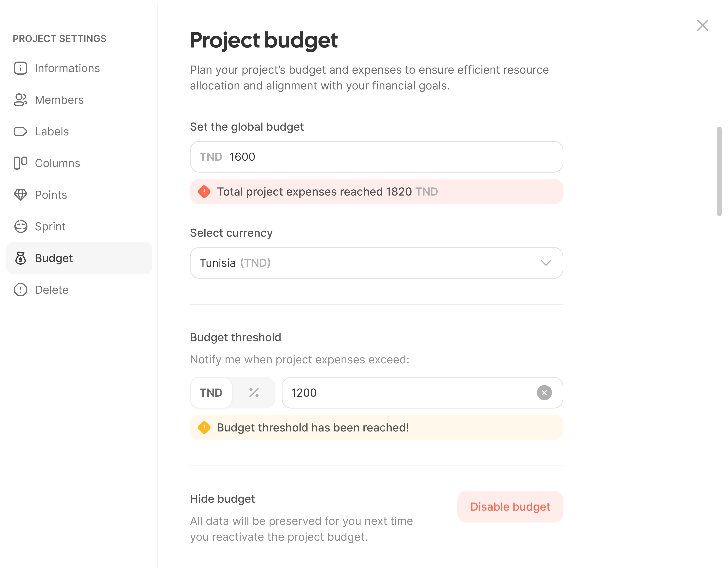728x570 pixels.
Task: Open the Members settings section
Action: click(x=59, y=100)
